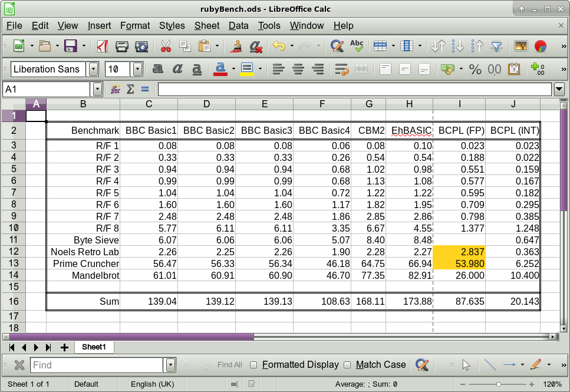Tick the Match Case checkbox

(347, 365)
